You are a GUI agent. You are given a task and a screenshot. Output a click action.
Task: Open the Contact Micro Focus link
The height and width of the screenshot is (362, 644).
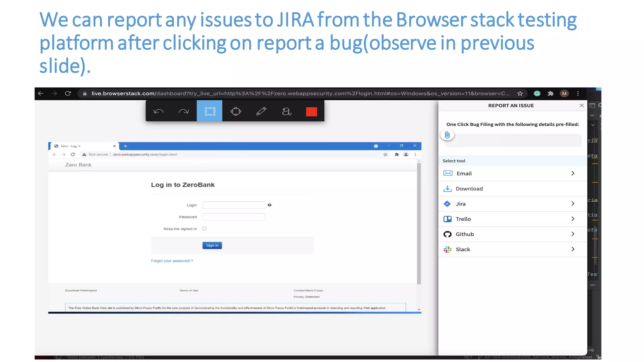click(x=308, y=290)
